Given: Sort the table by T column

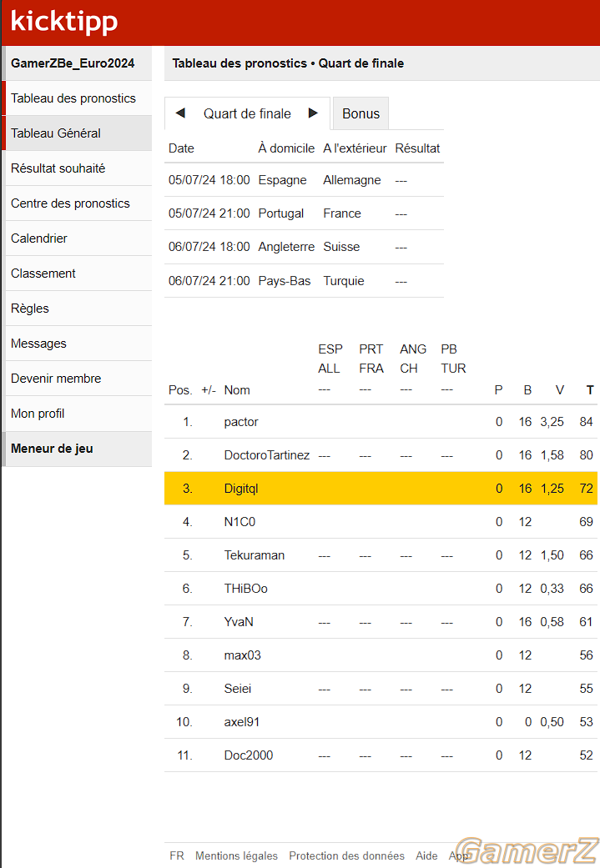Looking at the screenshot, I should pyautogui.click(x=589, y=389).
